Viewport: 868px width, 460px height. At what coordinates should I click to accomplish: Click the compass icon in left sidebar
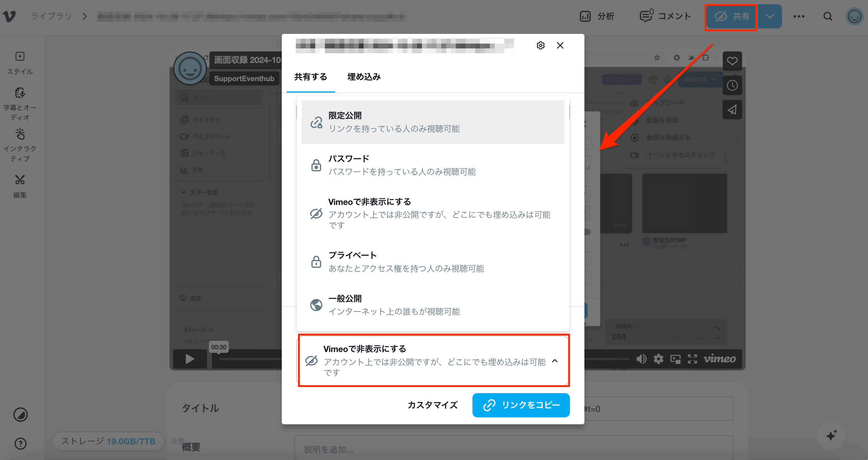click(x=21, y=415)
